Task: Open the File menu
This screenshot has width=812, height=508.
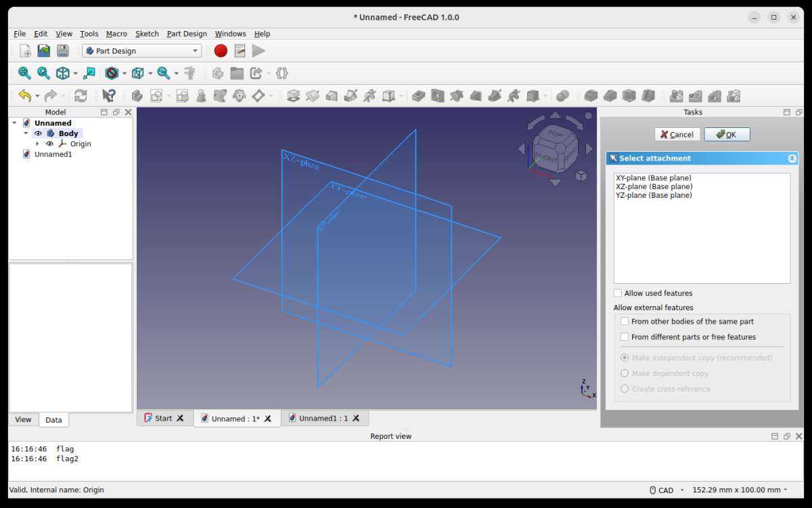Action: (x=20, y=34)
